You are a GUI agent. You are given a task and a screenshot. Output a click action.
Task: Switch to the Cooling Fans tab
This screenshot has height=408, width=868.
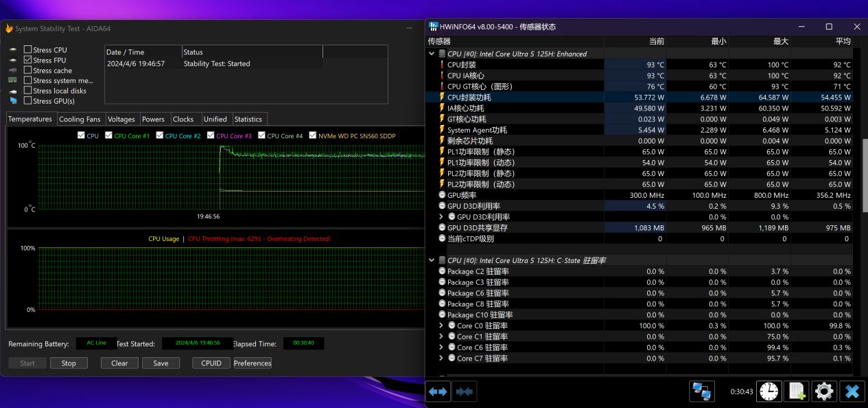tap(80, 120)
